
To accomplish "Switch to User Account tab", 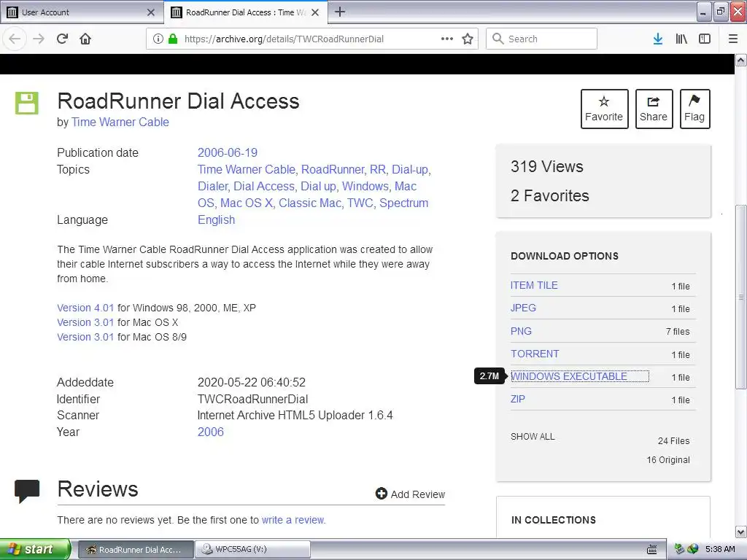I will (x=82, y=12).
